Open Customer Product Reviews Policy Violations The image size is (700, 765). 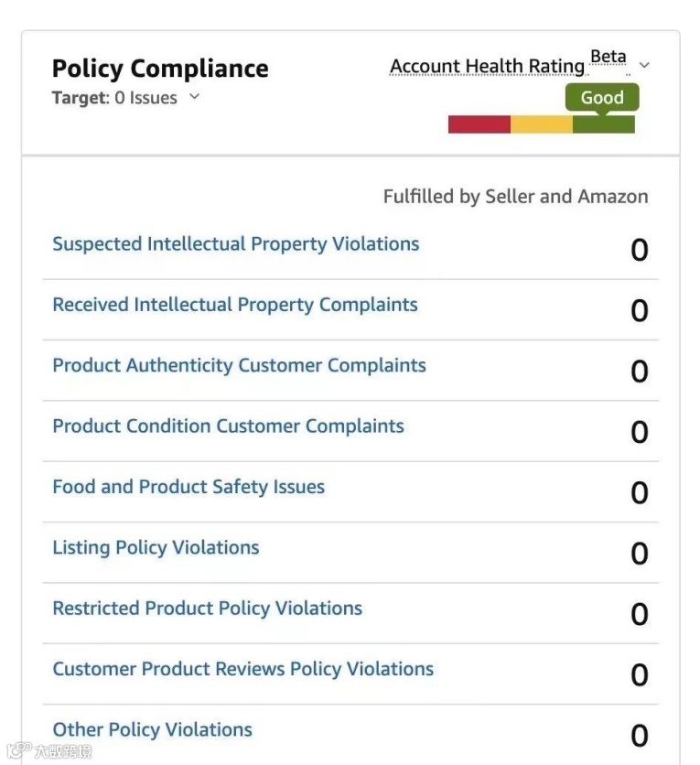coord(242,669)
